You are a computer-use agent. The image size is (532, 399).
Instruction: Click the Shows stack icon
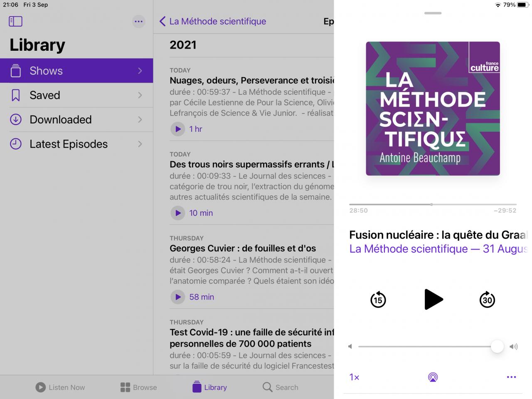16,71
